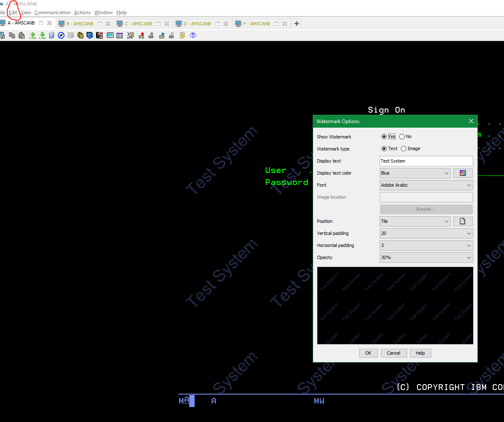The width and height of the screenshot is (504, 422).
Task: Open the Window menu
Action: click(104, 12)
